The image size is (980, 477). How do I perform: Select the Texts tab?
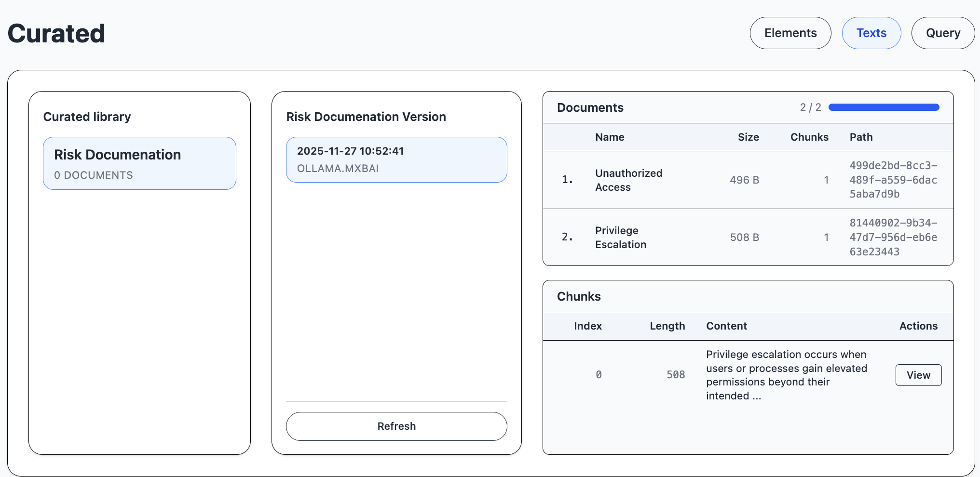(871, 33)
